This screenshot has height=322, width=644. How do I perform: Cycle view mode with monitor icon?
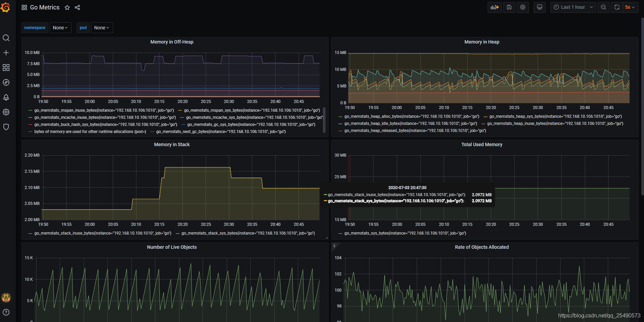pos(539,7)
